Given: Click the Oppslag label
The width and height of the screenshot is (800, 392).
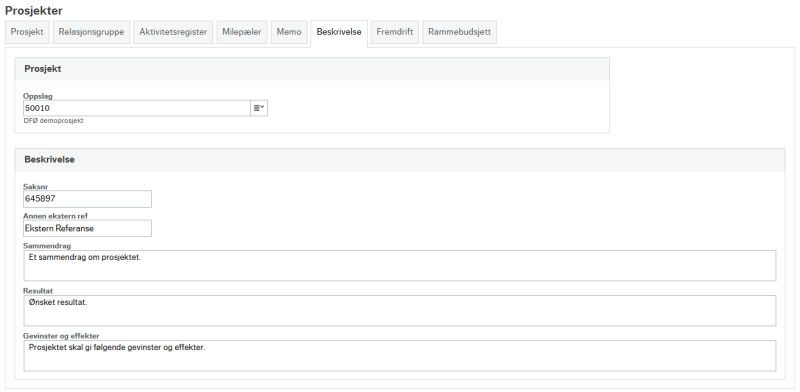Looking at the screenshot, I should [38, 96].
